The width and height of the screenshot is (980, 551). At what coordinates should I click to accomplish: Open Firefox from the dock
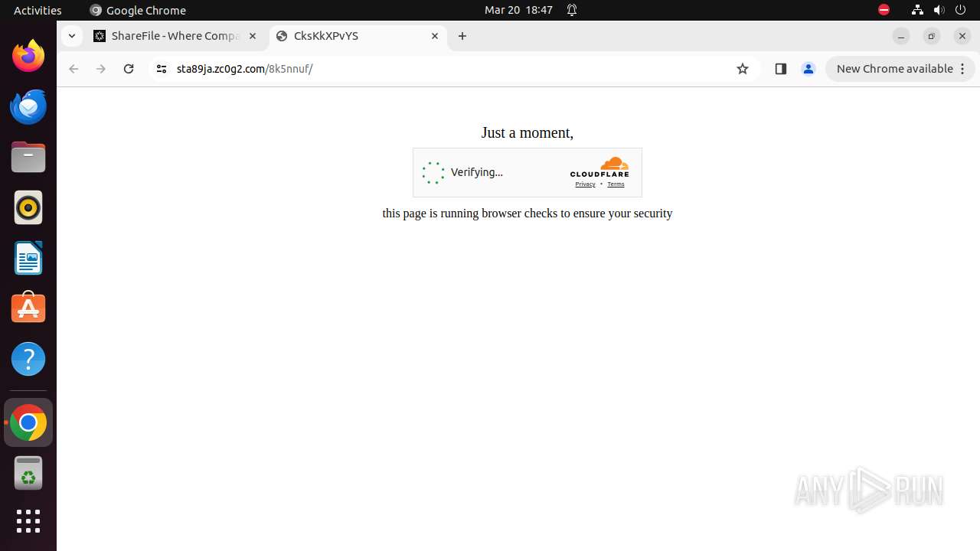coord(28,56)
